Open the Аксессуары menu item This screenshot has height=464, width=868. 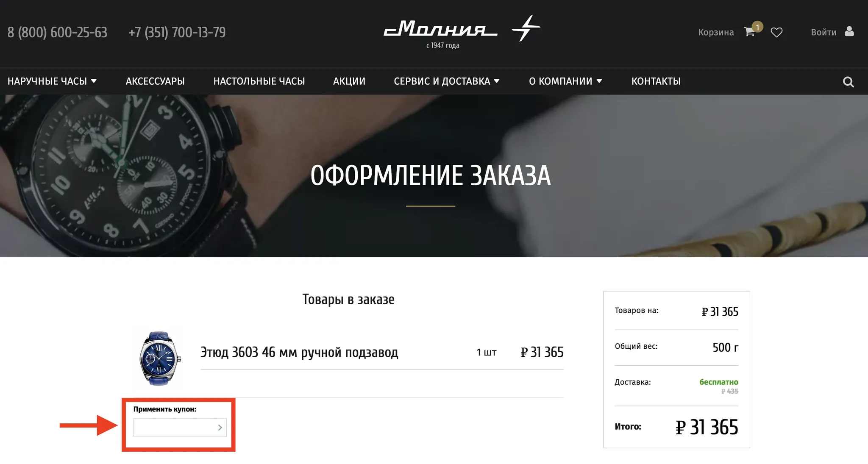155,81
